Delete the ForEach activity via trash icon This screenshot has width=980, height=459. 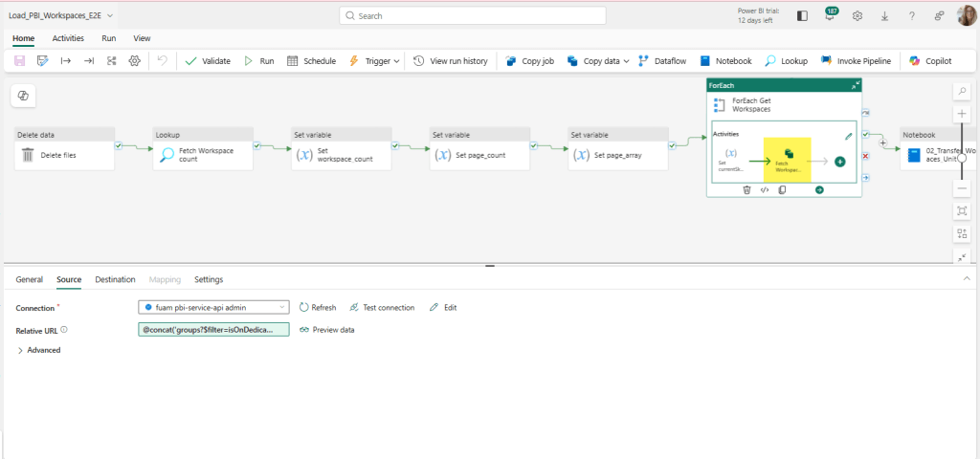[748, 190]
